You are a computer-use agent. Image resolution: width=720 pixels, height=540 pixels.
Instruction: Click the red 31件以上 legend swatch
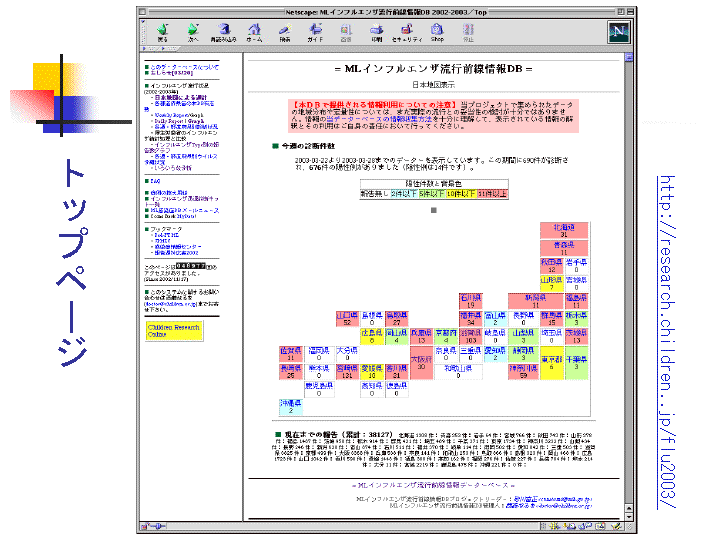[x=492, y=194]
